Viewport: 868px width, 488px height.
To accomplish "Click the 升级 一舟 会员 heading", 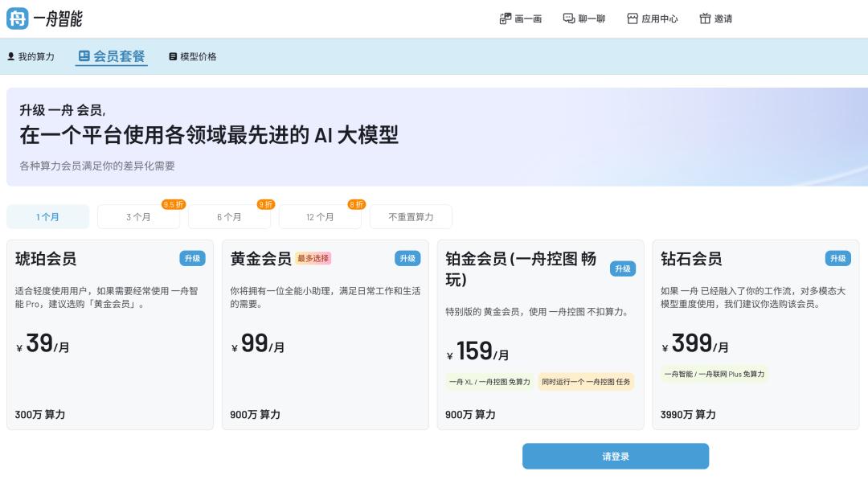I will [63, 109].
